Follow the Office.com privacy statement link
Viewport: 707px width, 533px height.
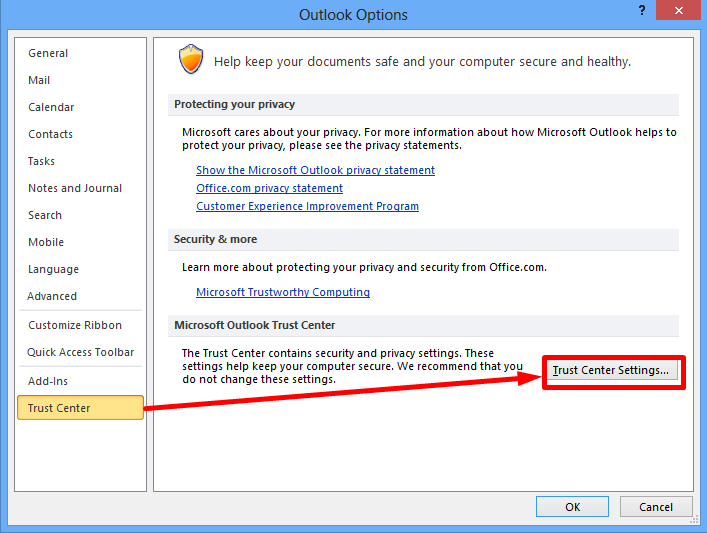click(x=269, y=188)
